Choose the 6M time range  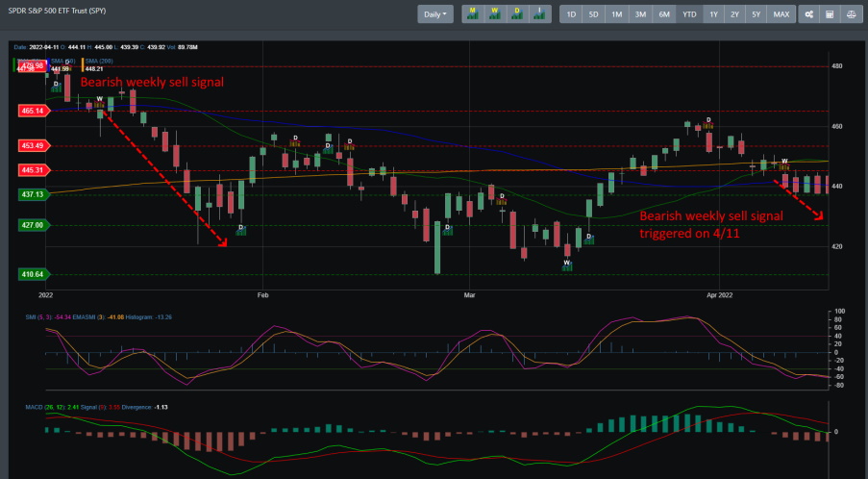664,14
